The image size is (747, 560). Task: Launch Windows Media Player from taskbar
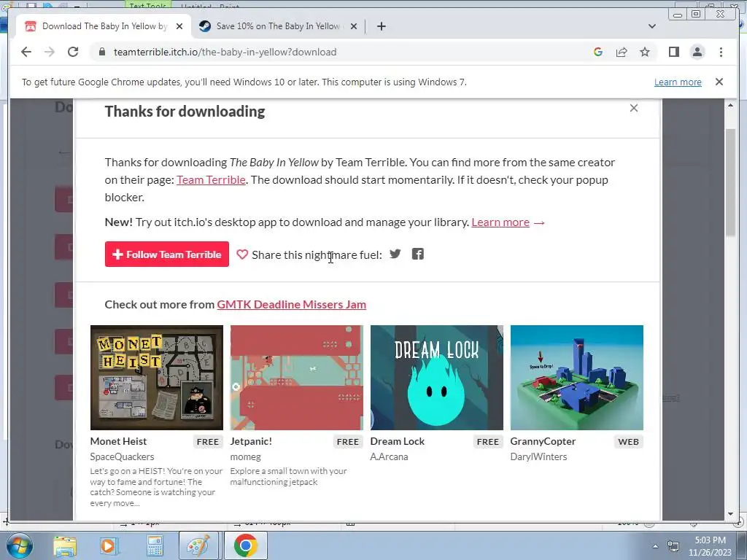click(x=108, y=545)
